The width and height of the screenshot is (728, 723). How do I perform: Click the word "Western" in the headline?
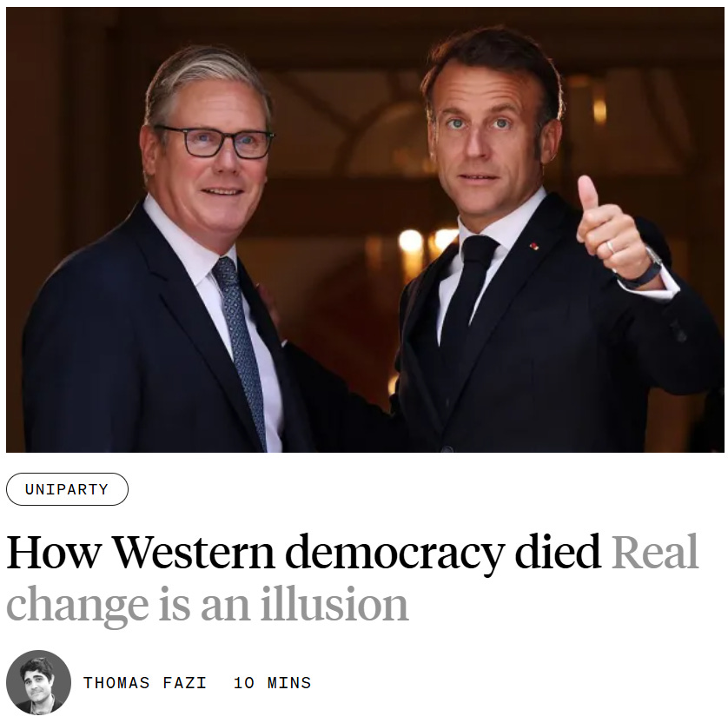[x=194, y=553]
